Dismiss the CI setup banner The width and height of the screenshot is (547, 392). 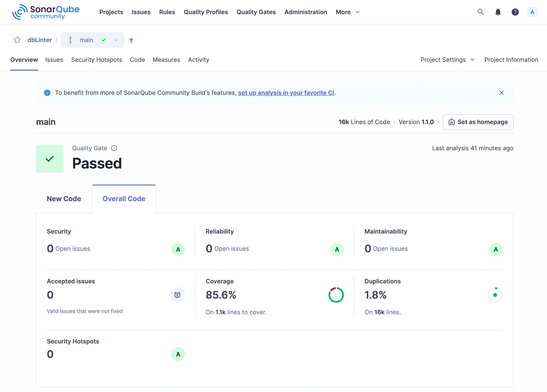coord(502,93)
